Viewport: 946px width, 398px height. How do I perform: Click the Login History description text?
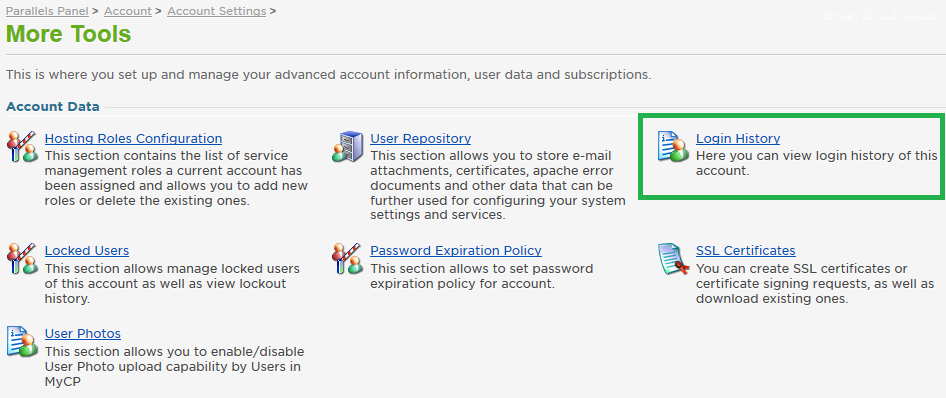tap(816, 163)
